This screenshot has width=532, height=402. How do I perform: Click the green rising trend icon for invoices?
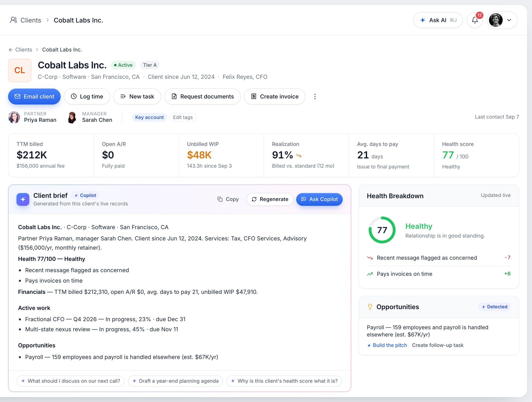click(370, 274)
